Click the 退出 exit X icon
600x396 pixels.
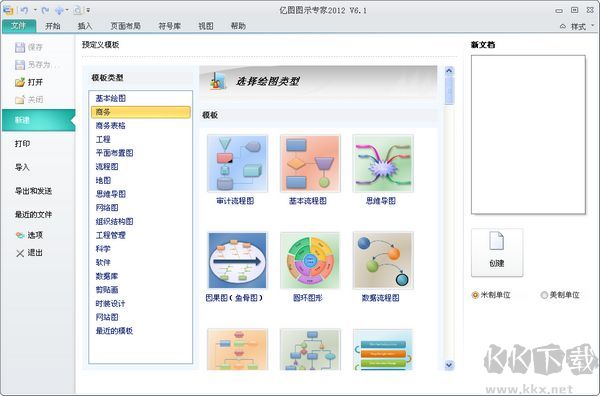point(20,253)
